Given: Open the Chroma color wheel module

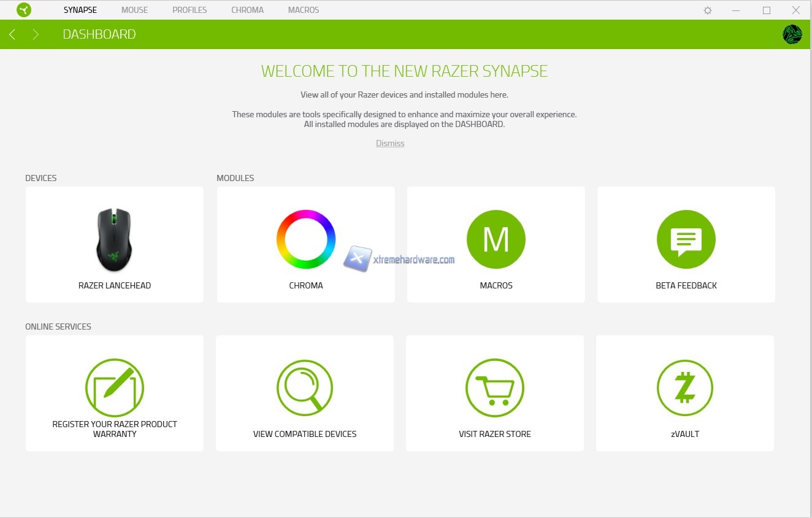Looking at the screenshot, I should (x=305, y=239).
